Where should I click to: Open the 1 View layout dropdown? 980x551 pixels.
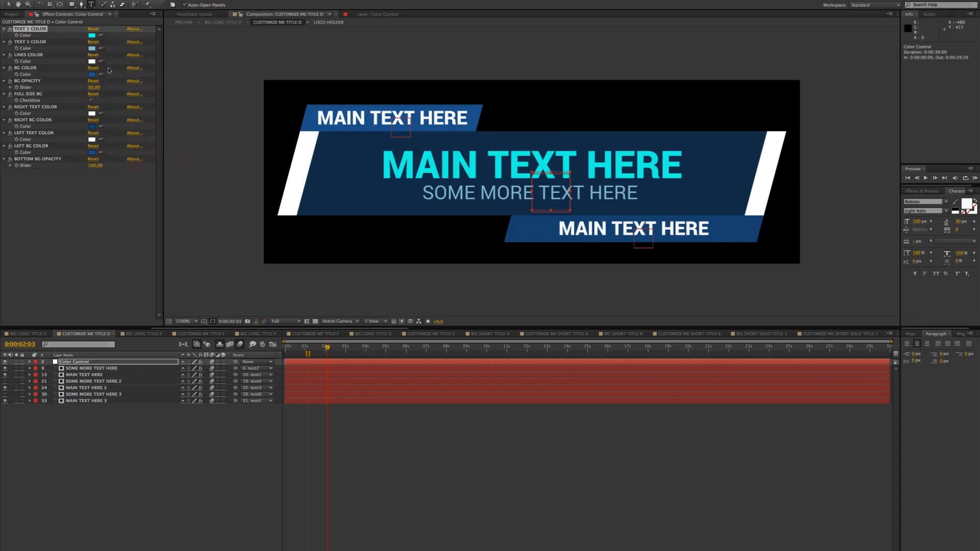[376, 321]
